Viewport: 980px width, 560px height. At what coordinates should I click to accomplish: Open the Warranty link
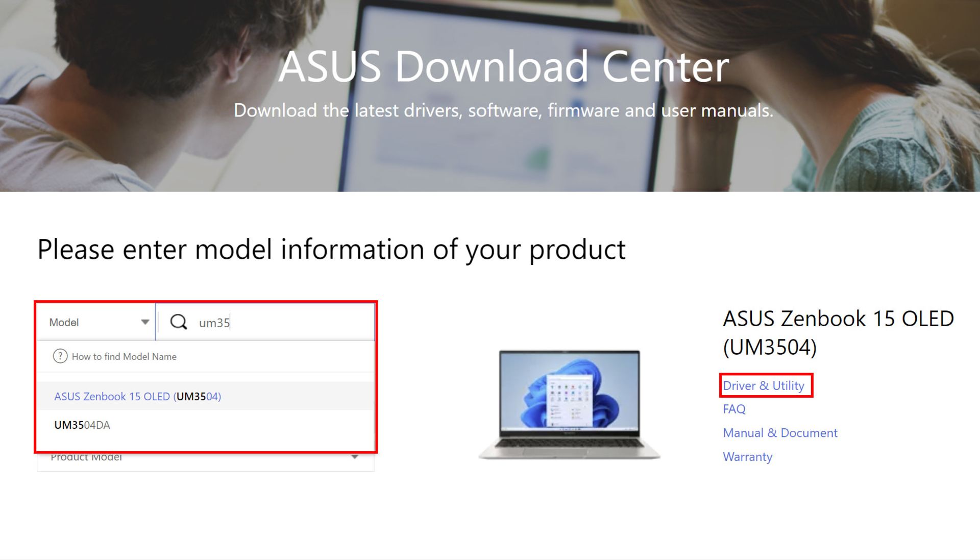point(747,457)
